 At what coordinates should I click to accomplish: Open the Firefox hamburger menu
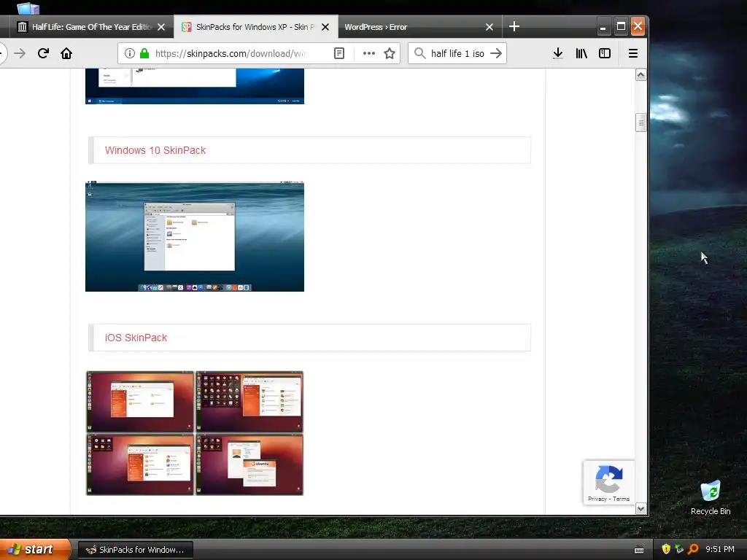pyautogui.click(x=633, y=53)
